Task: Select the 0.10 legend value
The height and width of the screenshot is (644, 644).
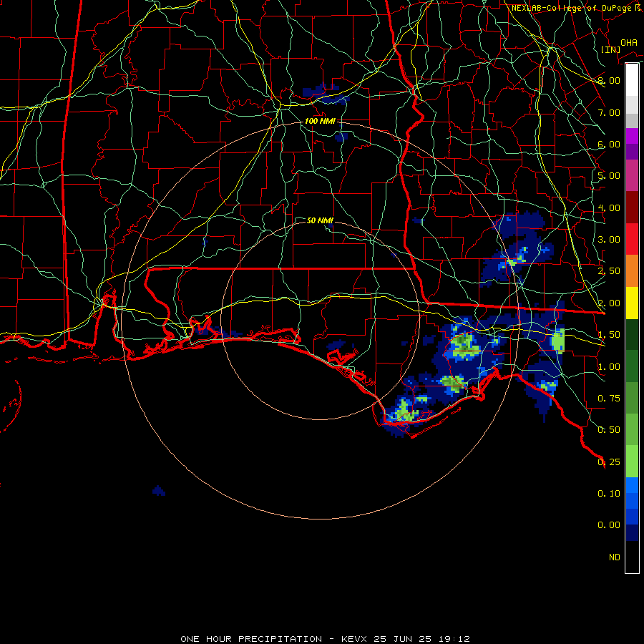Action: 609,494
